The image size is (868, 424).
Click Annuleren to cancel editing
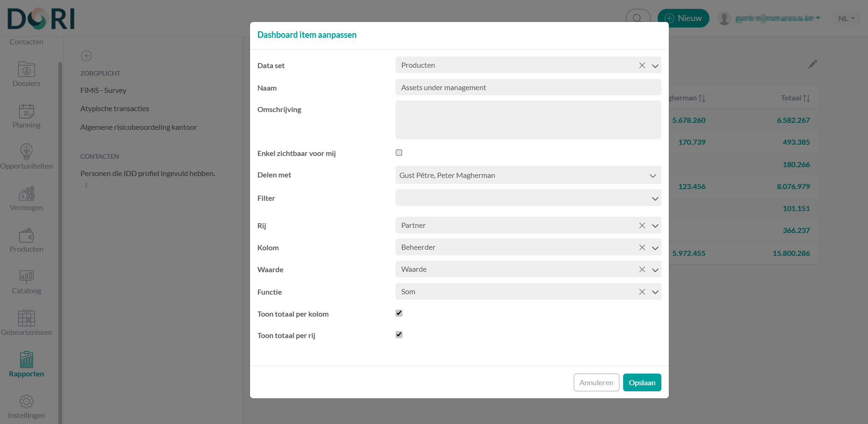(596, 382)
